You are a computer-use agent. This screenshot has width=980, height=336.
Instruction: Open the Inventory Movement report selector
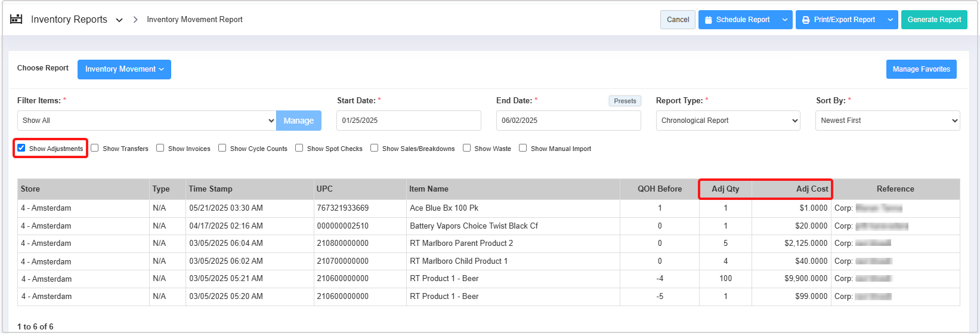tap(124, 69)
